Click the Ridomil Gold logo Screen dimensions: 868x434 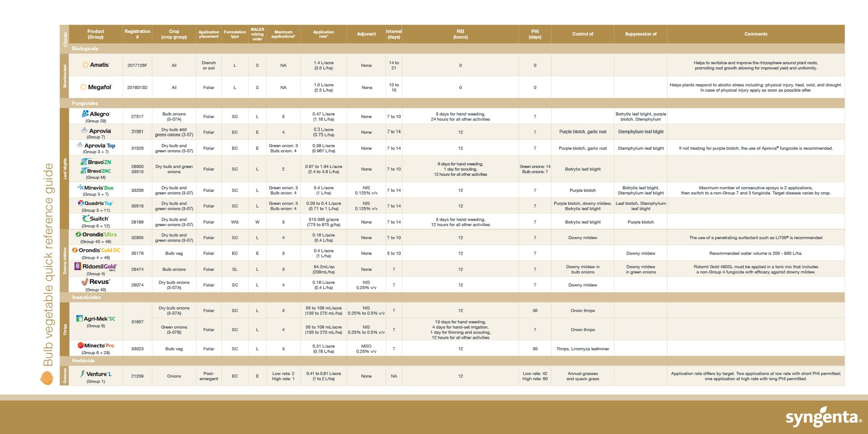[x=95, y=267]
